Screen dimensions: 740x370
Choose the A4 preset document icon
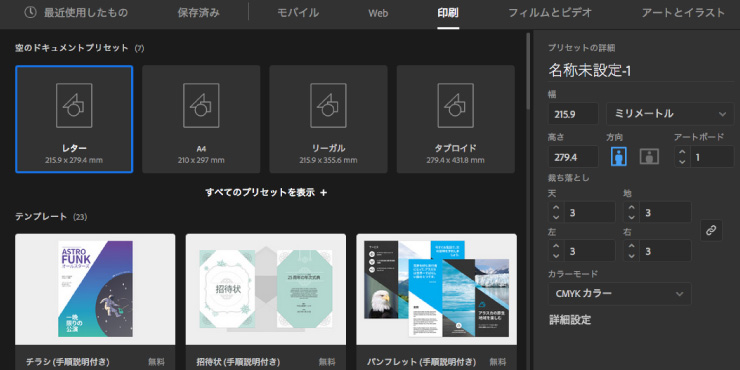tap(201, 106)
